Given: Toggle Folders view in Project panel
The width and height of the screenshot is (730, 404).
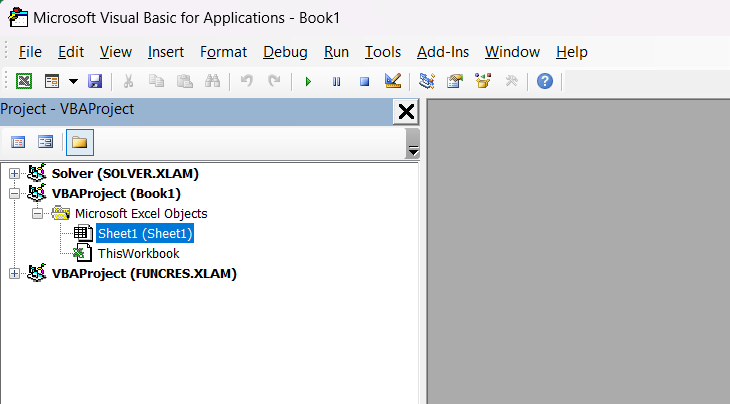Looking at the screenshot, I should click(80, 142).
